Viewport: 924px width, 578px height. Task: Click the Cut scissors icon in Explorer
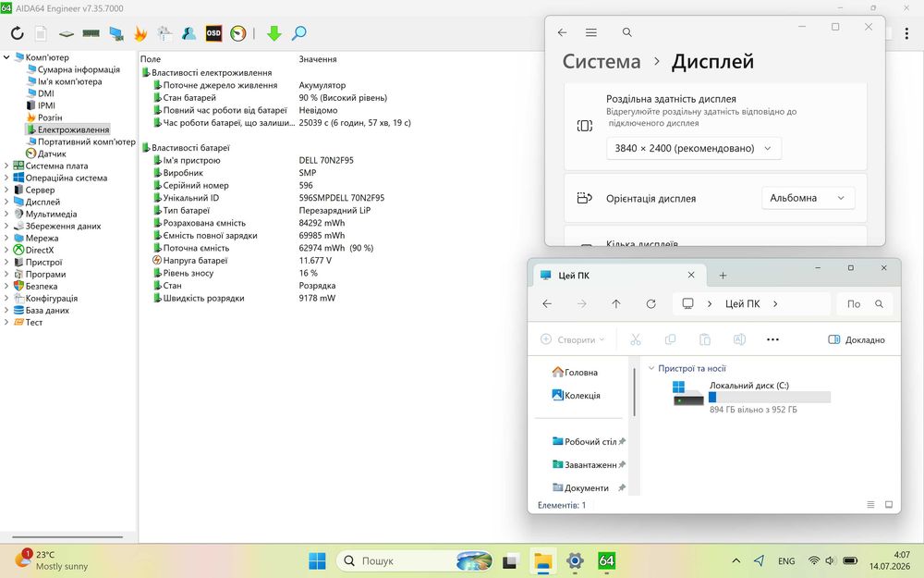click(636, 339)
